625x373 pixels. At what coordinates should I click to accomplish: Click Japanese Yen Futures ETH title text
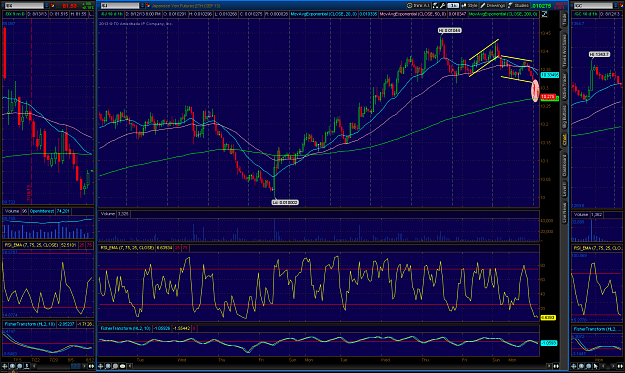coord(185,6)
